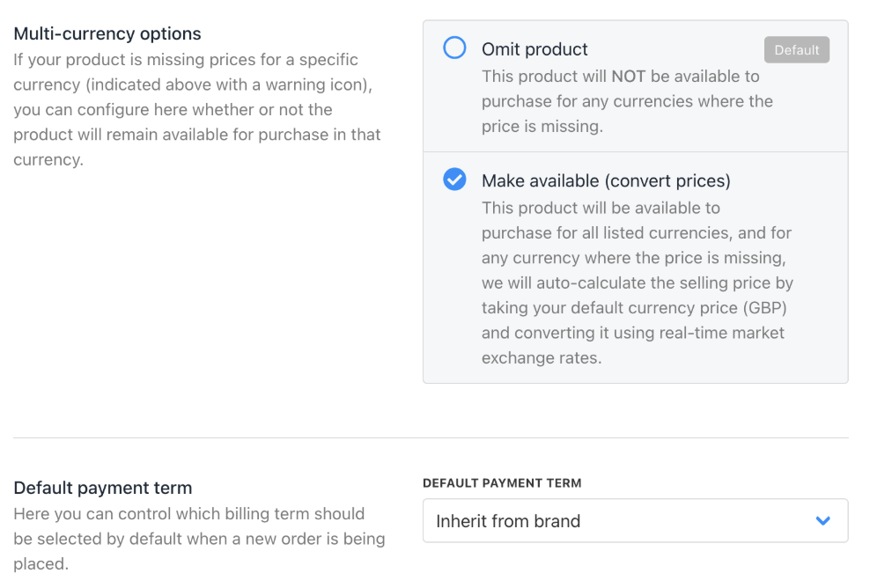Click the Omit product option label

(x=535, y=49)
